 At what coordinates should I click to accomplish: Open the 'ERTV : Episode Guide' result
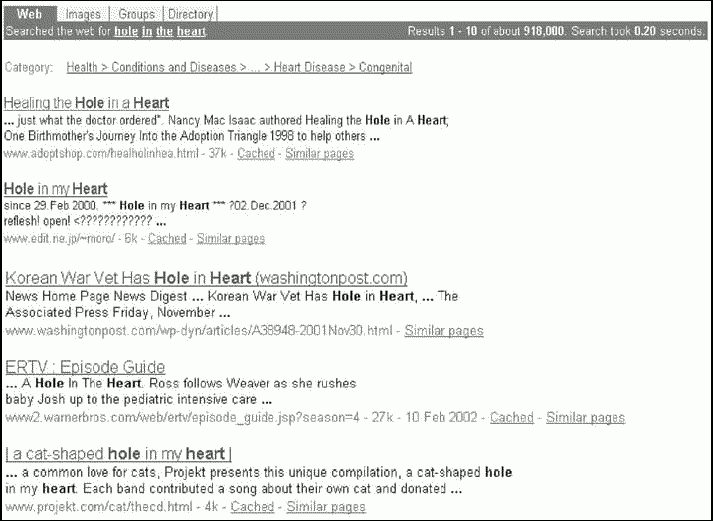(x=85, y=367)
